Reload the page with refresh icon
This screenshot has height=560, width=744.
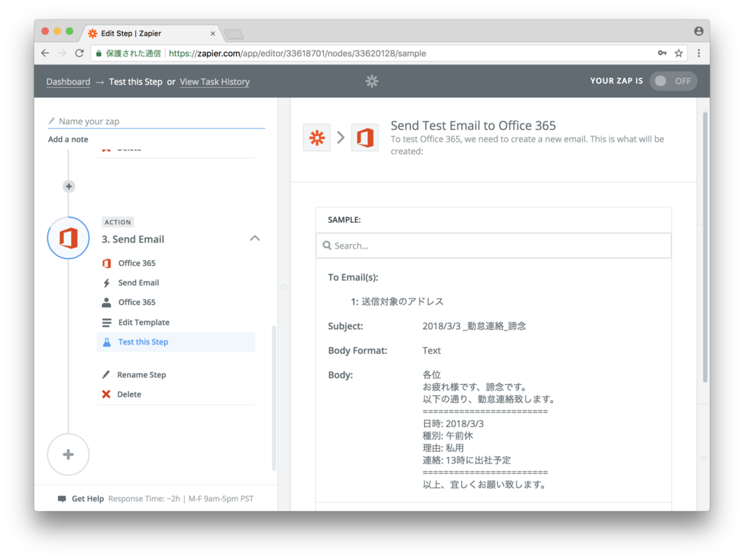[x=79, y=53]
